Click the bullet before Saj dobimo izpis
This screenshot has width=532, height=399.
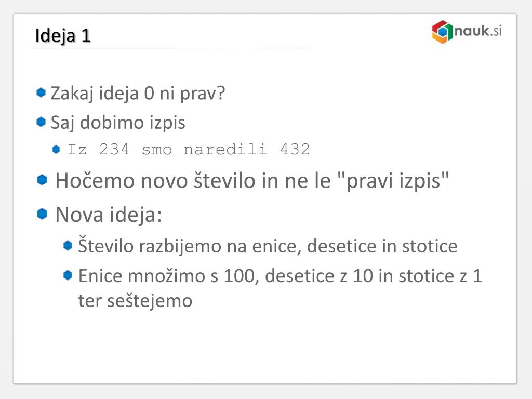pyautogui.click(x=41, y=122)
